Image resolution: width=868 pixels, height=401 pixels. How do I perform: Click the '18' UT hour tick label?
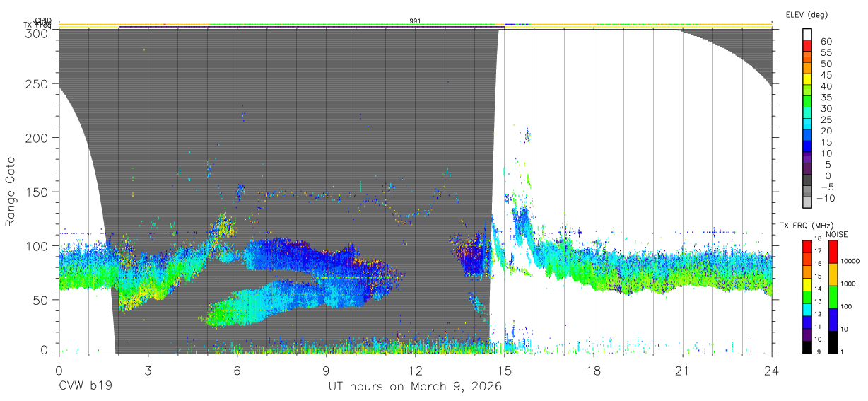point(593,371)
